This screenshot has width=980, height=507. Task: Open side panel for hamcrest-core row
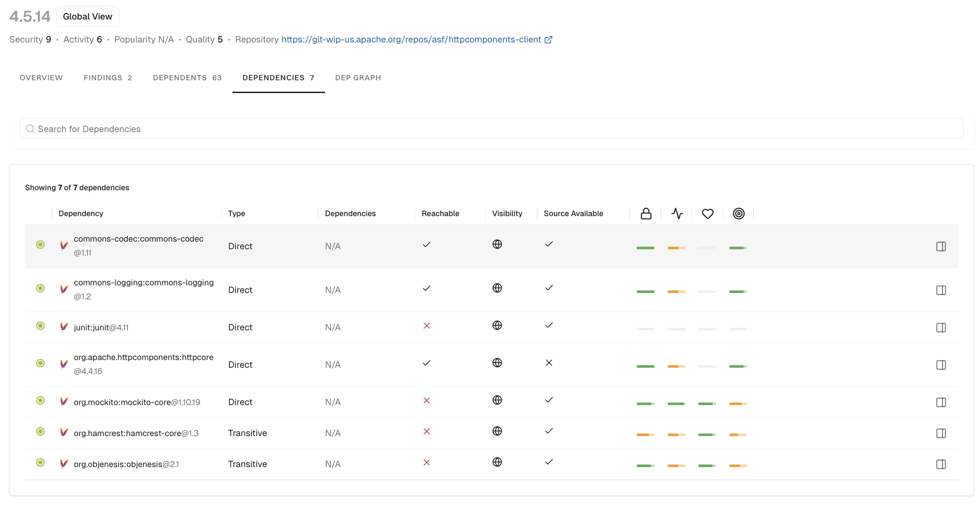(x=941, y=433)
